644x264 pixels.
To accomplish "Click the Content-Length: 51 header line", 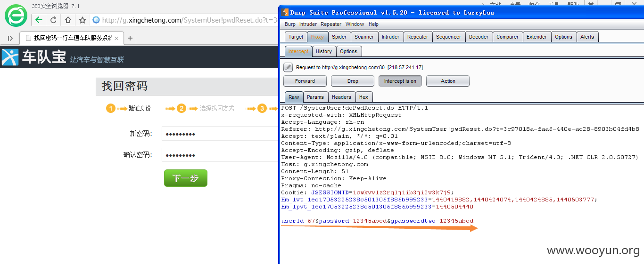I will [x=315, y=171].
